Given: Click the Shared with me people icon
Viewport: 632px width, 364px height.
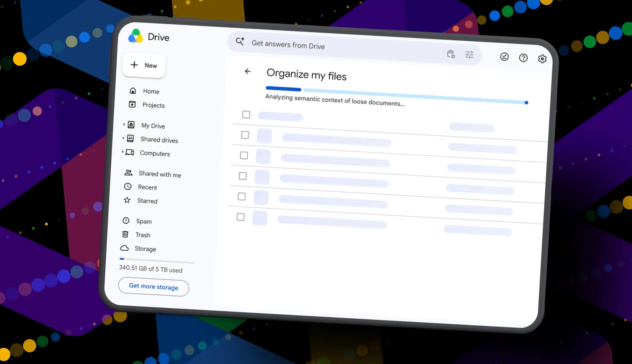Looking at the screenshot, I should tap(129, 173).
